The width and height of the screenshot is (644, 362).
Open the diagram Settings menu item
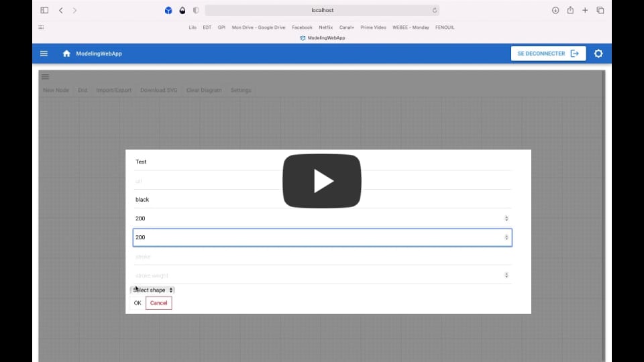(241, 90)
